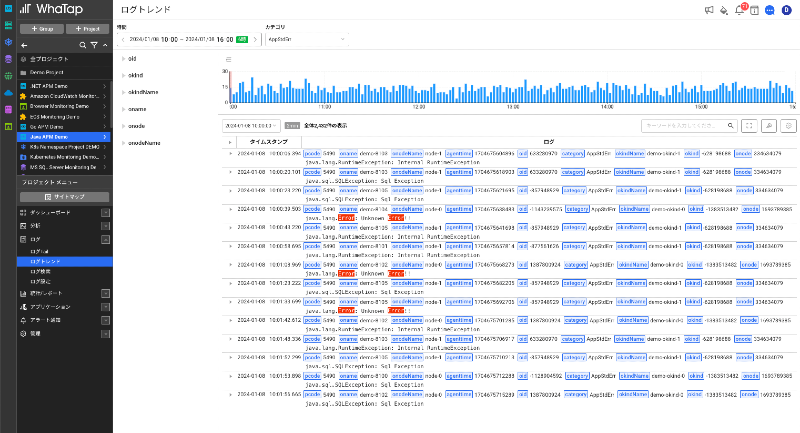This screenshot has width=800, height=433.
Task: Expand the onodeName filter
Action: tap(123, 143)
